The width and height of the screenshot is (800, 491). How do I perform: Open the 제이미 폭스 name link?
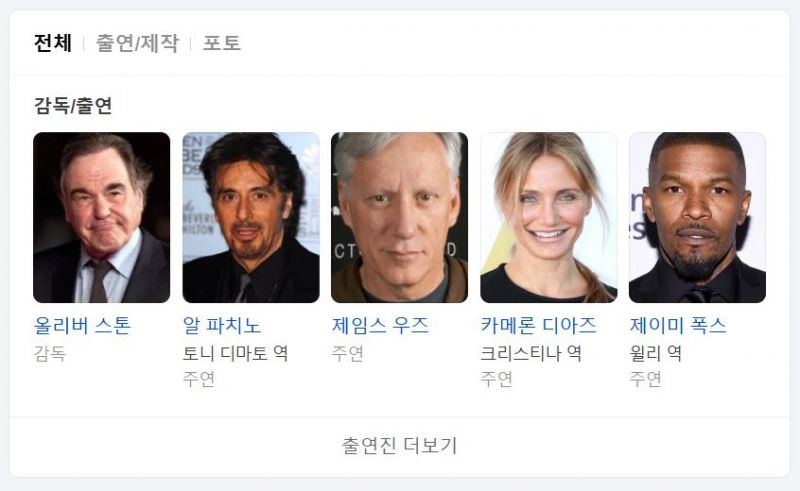coord(678,326)
